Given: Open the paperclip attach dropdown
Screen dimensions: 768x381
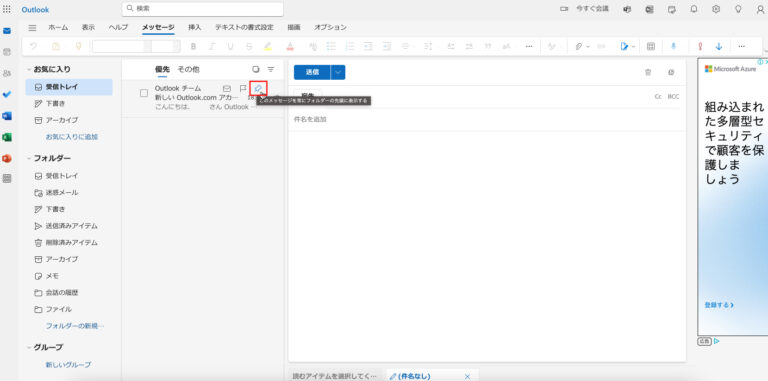Looking at the screenshot, I should (x=583, y=46).
